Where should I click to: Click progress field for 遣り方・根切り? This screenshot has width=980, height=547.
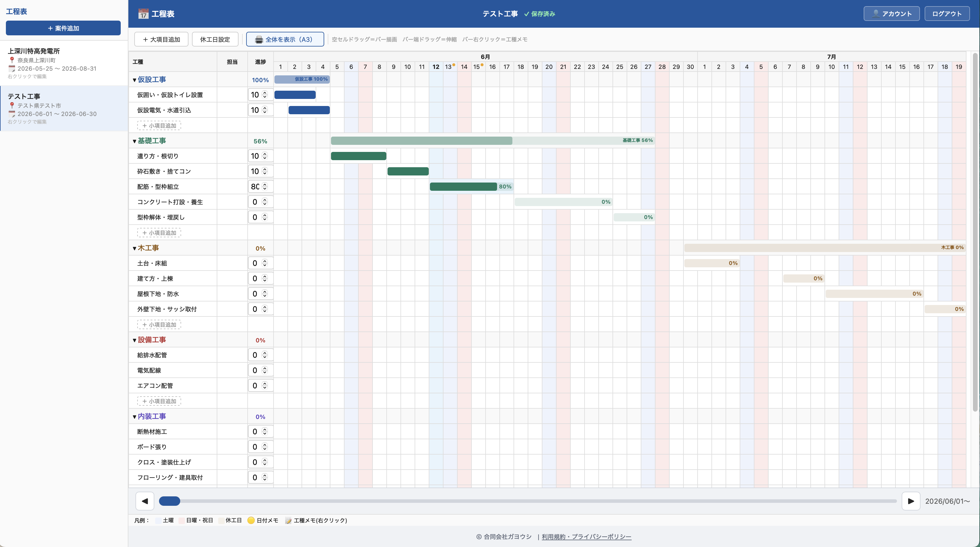click(260, 156)
